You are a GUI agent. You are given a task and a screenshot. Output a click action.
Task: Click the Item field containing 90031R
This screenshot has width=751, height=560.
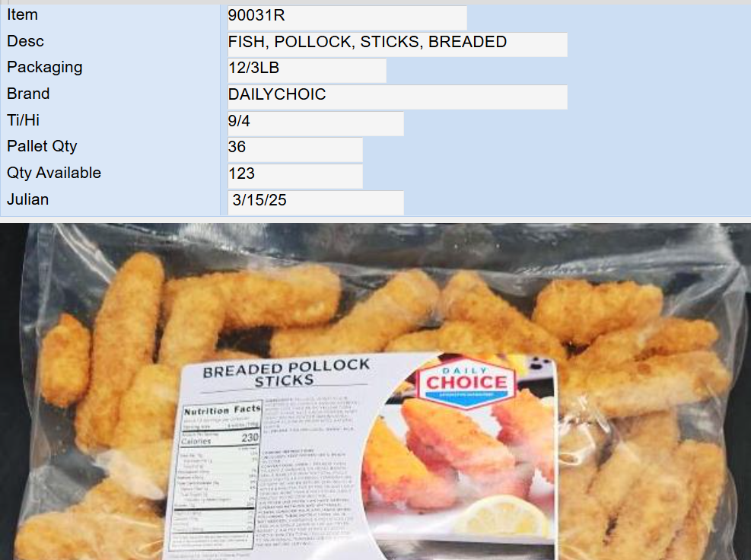point(347,17)
